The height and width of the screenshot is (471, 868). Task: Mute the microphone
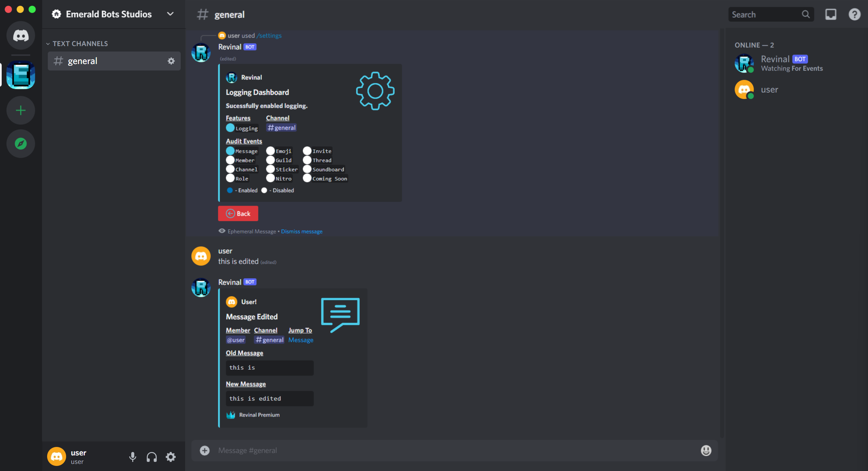(133, 457)
